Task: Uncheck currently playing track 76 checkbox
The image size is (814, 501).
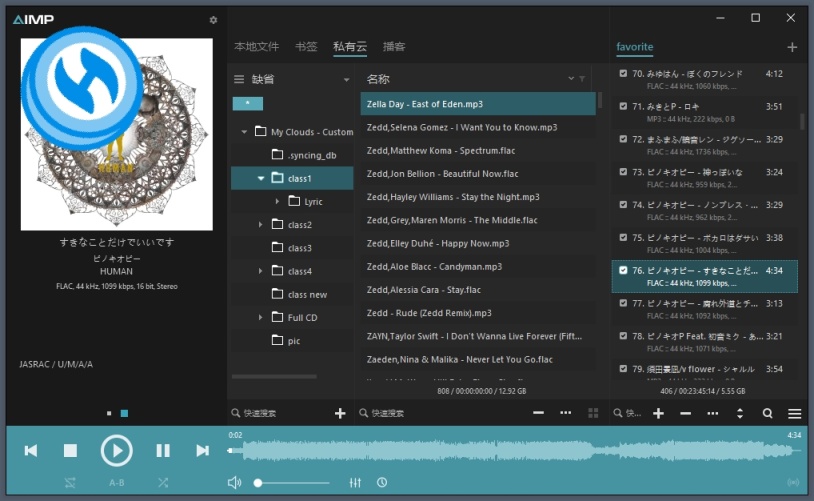Action: coord(623,270)
